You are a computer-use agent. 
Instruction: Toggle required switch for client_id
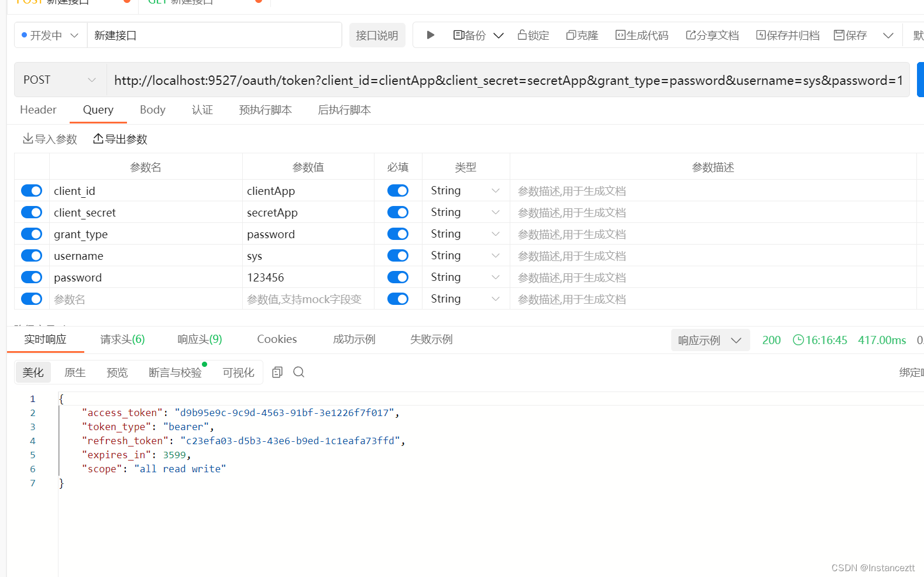(x=398, y=191)
